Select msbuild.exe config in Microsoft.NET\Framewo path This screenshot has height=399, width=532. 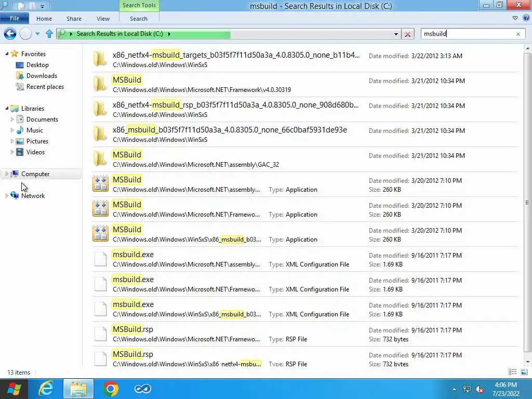[305, 284]
